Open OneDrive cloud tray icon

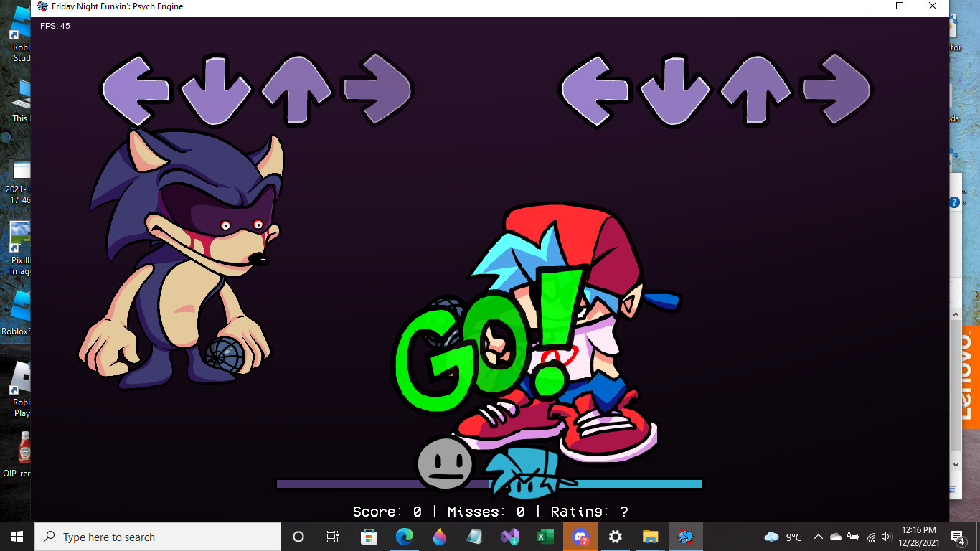(x=835, y=537)
